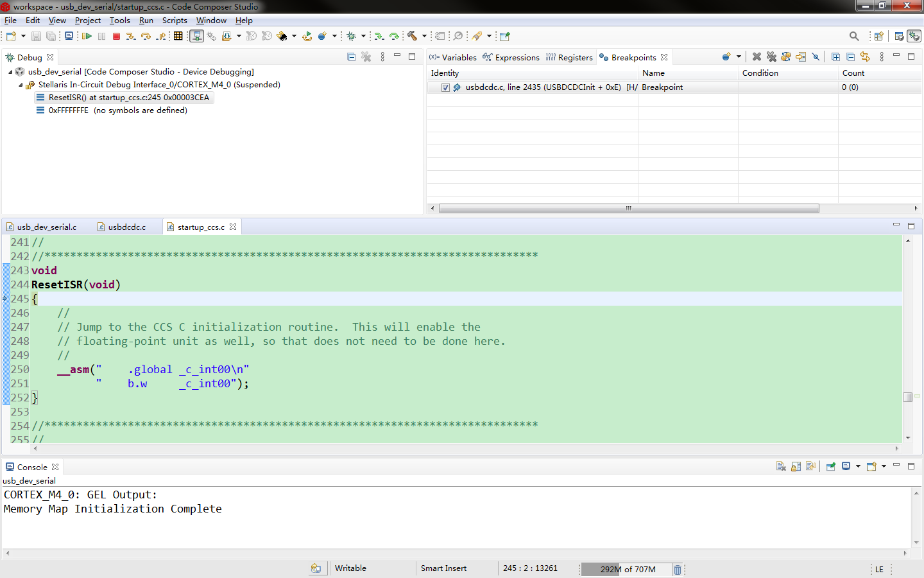Click line 250 __asm code in editor

pos(153,370)
